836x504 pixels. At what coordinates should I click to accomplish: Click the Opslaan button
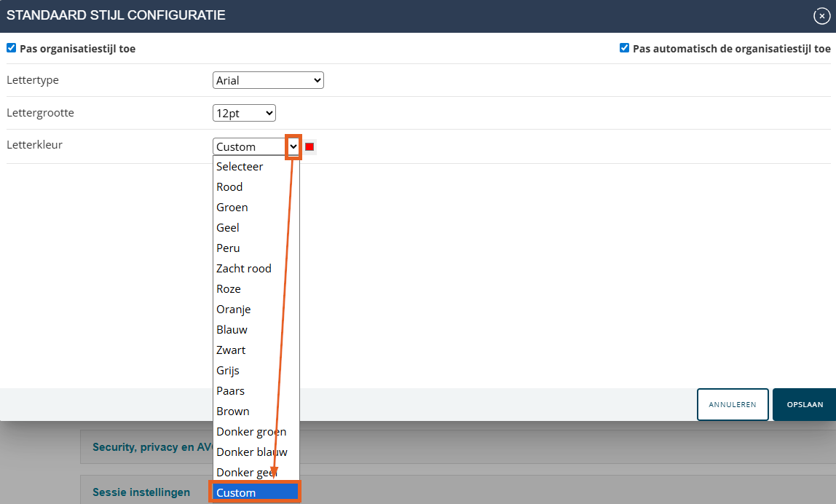click(805, 404)
